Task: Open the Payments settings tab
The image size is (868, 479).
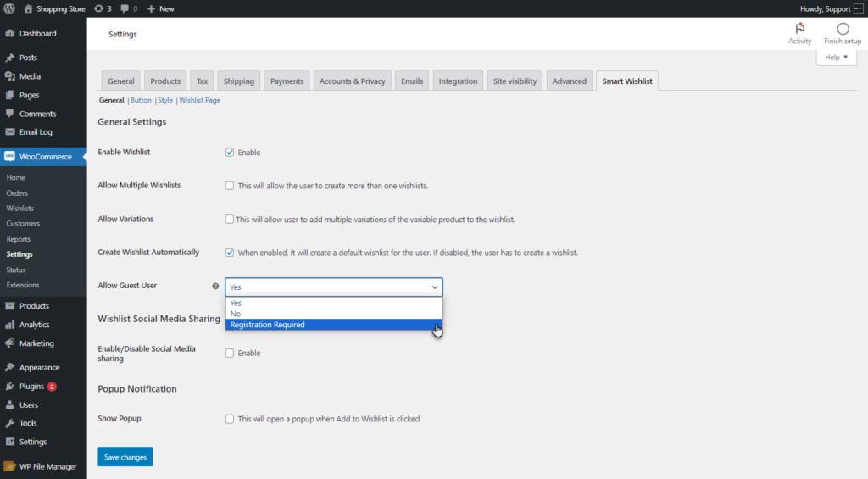Action: (287, 81)
